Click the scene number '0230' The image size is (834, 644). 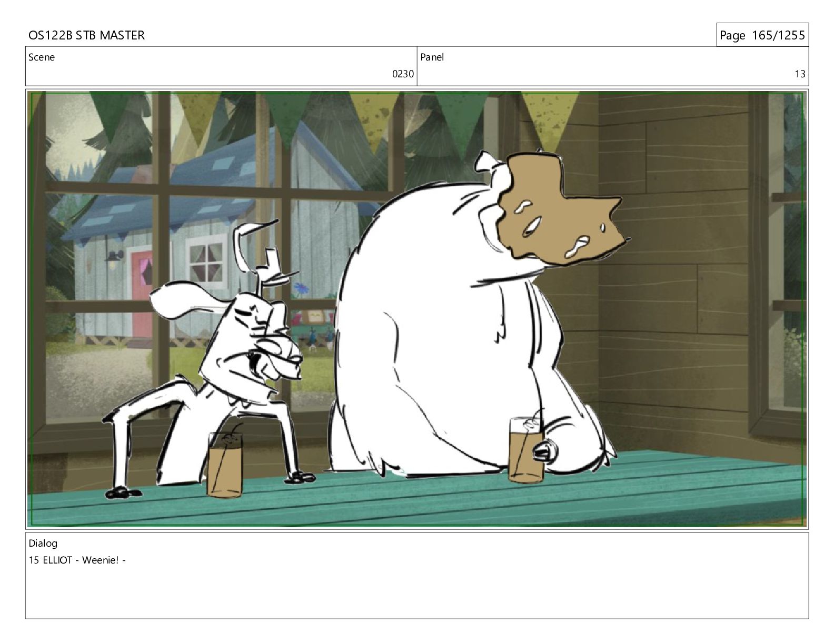coord(403,74)
